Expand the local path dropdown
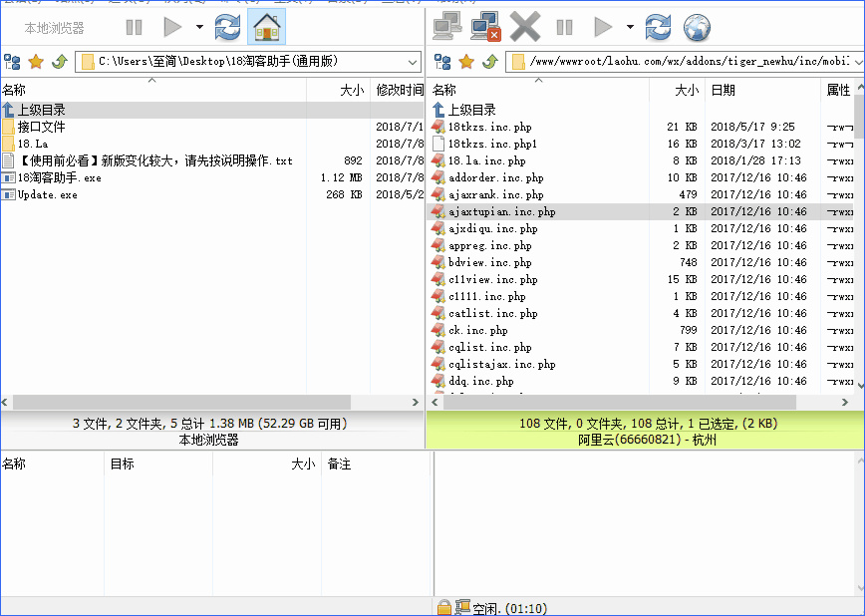This screenshot has height=616, width=865. [413, 62]
